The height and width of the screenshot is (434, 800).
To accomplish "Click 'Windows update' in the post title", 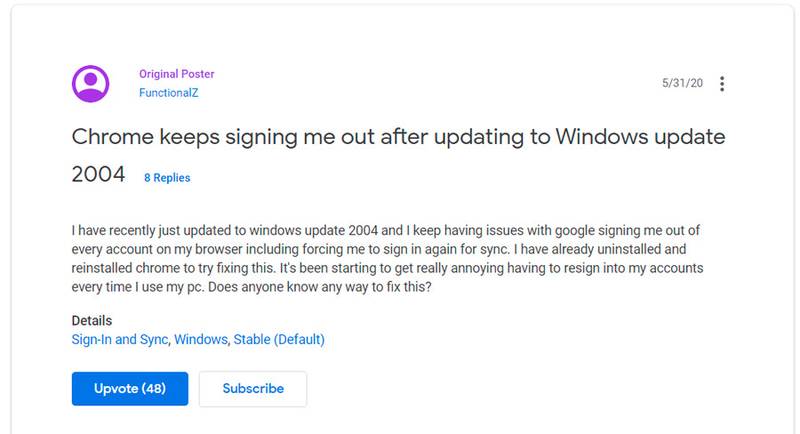I will click(640, 137).
